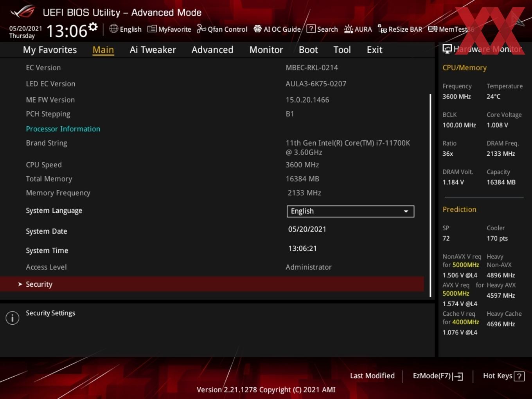532x399 pixels.
Task: Click the English language button in toolbar
Action: [126, 29]
